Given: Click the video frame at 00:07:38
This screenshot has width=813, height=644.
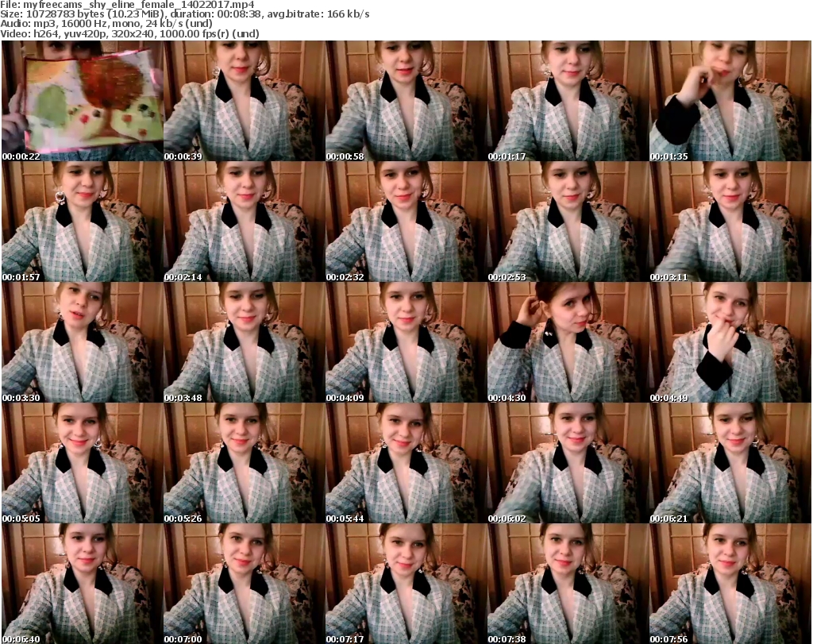Looking at the screenshot, I should (x=568, y=584).
